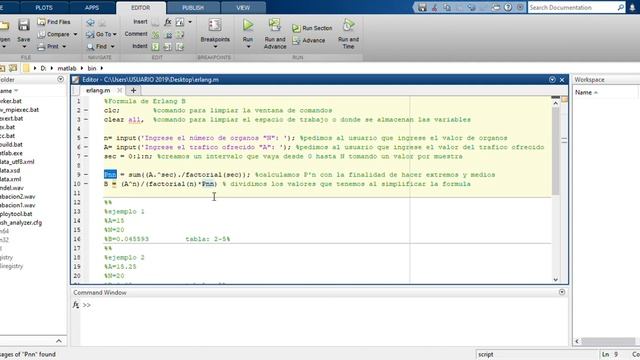This screenshot has height=360, width=640.
Task: Click the Go To icon
Action: (x=91, y=35)
